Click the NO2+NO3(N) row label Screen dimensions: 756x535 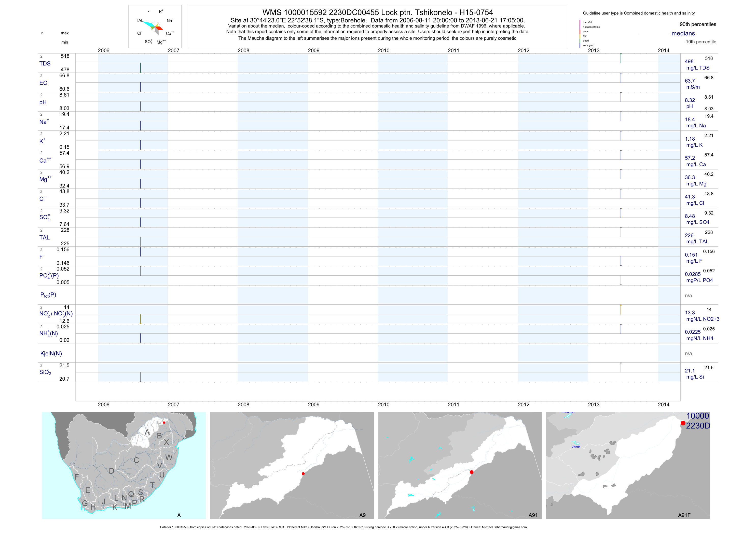pos(56,314)
